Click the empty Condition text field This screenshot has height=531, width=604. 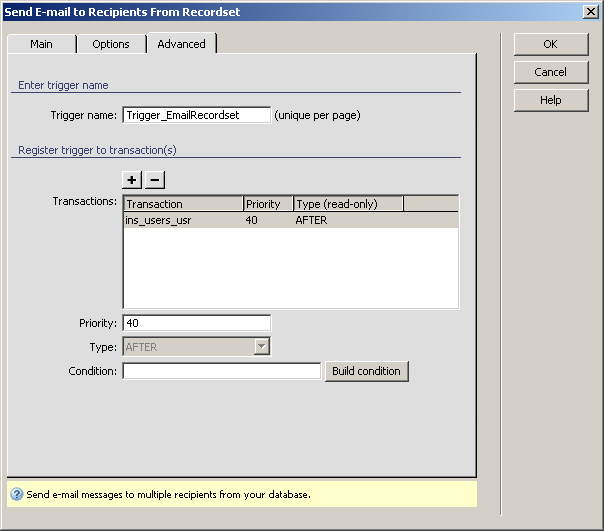tap(221, 371)
